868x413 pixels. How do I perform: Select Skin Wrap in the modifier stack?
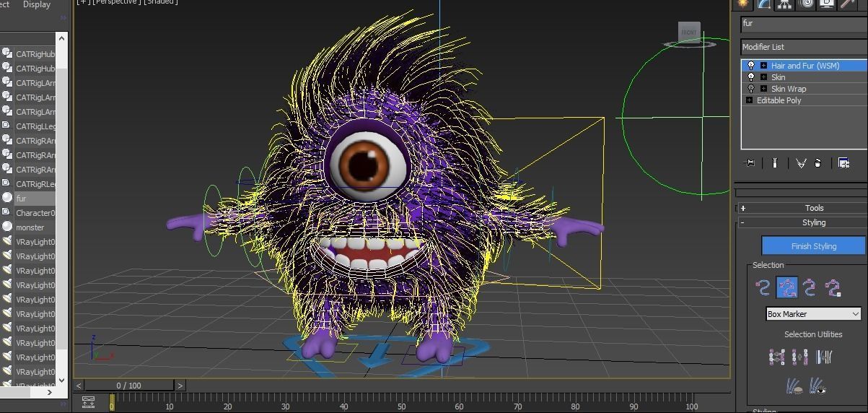(789, 89)
